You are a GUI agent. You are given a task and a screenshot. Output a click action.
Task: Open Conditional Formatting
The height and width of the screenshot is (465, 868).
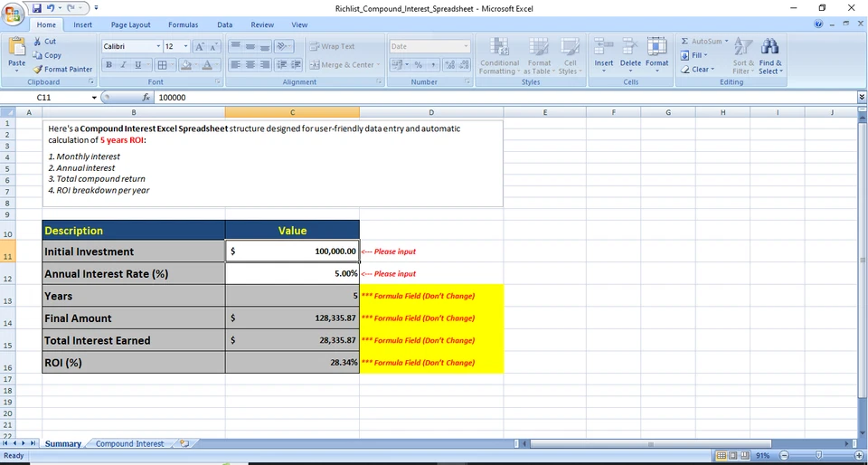499,56
